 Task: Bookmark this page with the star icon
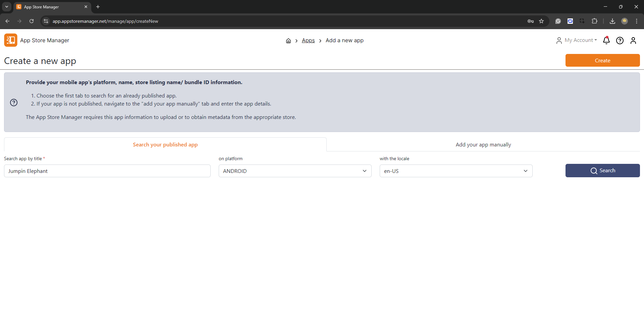pyautogui.click(x=541, y=21)
